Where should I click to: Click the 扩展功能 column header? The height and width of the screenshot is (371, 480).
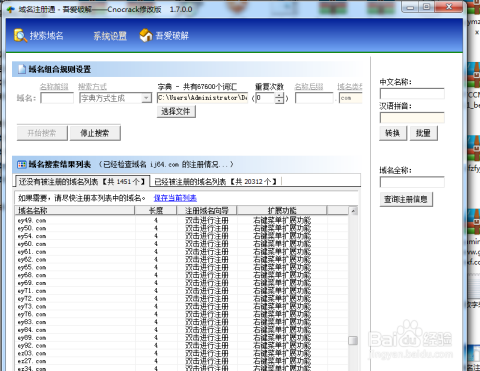282,210
